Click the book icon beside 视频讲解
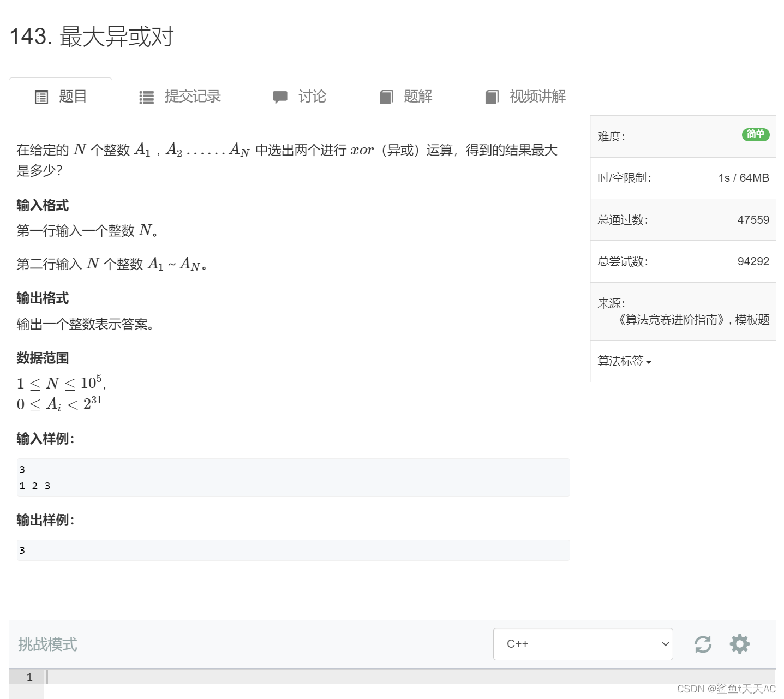This screenshot has width=784, height=699. pos(492,96)
